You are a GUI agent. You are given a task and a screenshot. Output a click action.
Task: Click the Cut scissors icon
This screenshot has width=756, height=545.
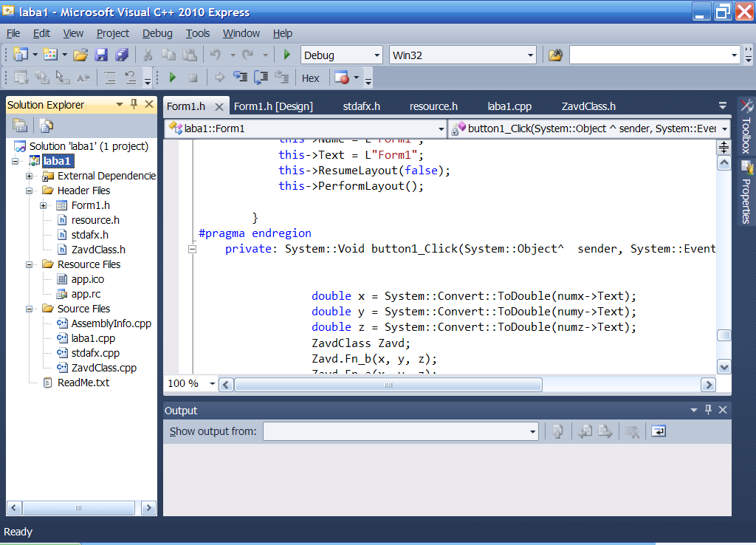[x=148, y=55]
